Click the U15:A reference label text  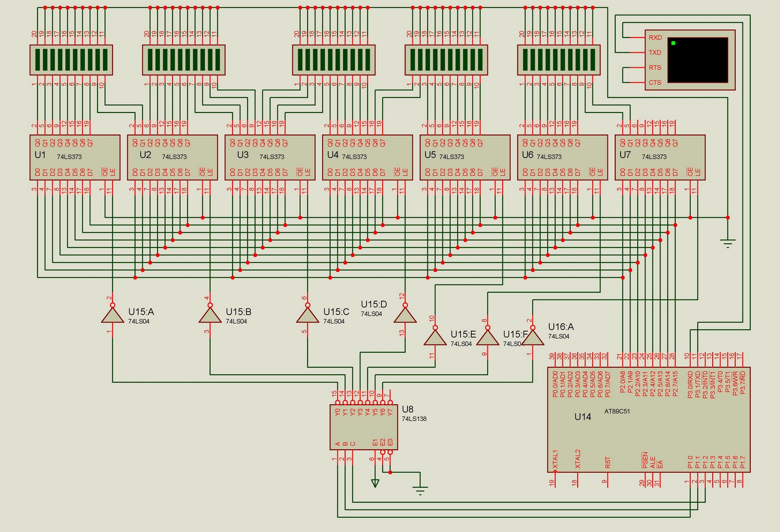(x=141, y=312)
